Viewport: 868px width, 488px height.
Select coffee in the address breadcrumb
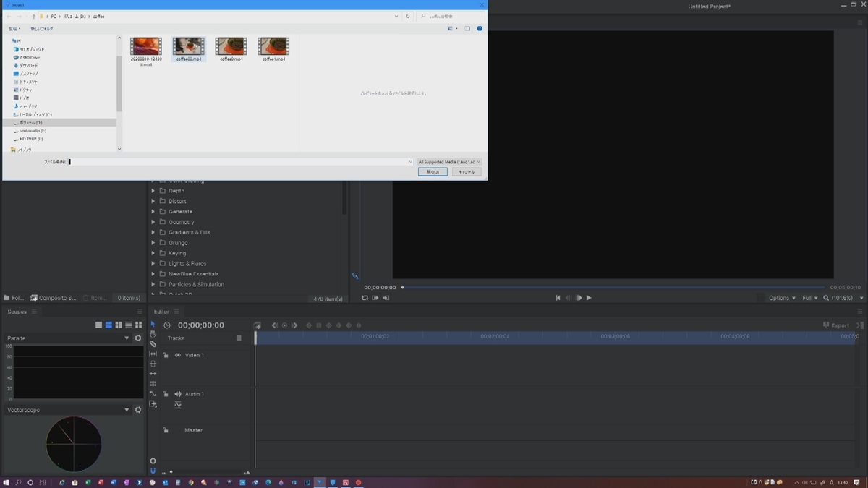pyautogui.click(x=98, y=16)
